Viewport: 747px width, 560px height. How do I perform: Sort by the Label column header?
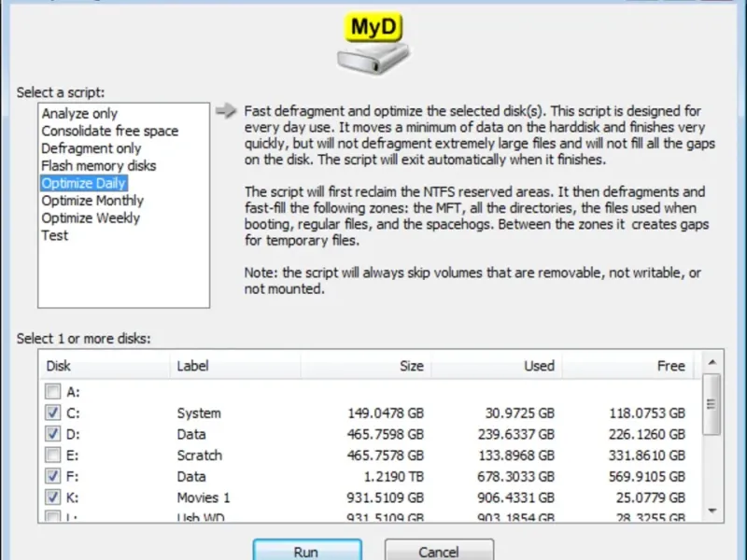[235, 366]
